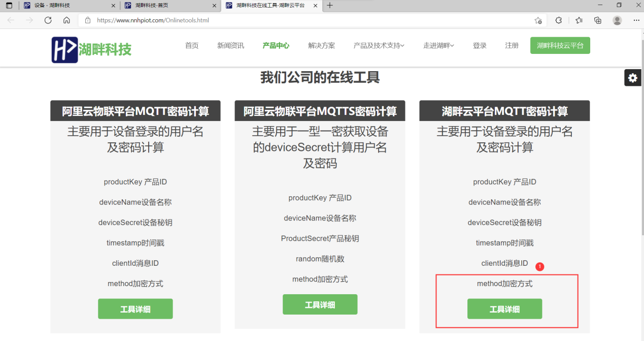This screenshot has width=644, height=341.
Task: Switch to the 设备 - 湖畔科技 tab
Action: pos(69,6)
